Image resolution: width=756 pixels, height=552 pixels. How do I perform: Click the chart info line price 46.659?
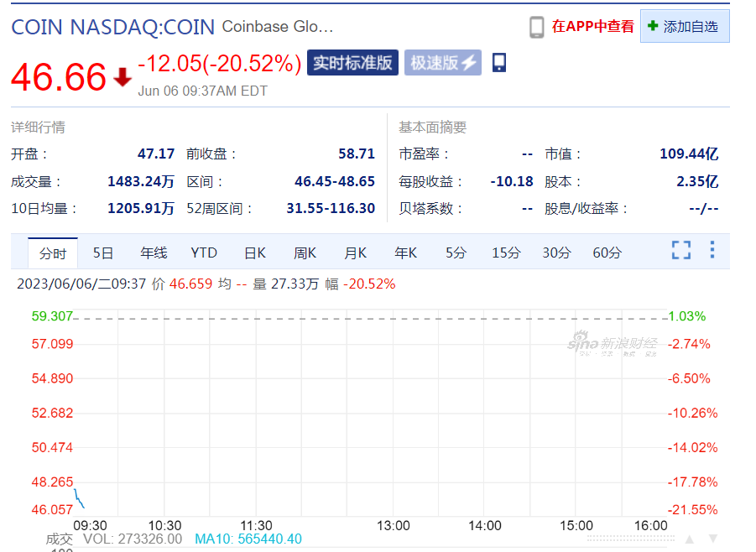(x=190, y=284)
